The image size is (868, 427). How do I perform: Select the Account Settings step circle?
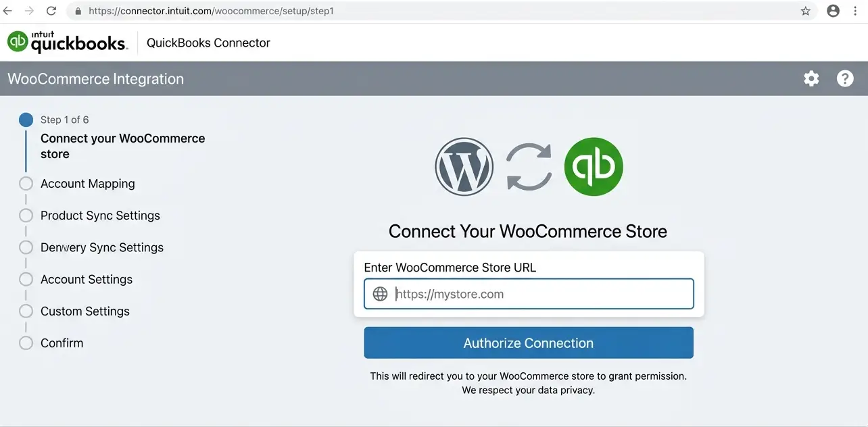[x=26, y=279]
